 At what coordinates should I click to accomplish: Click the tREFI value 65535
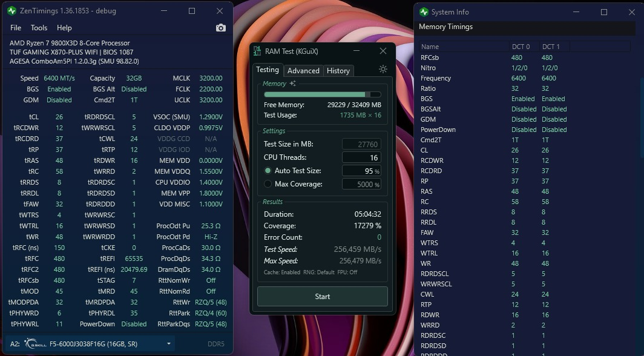tap(134, 259)
